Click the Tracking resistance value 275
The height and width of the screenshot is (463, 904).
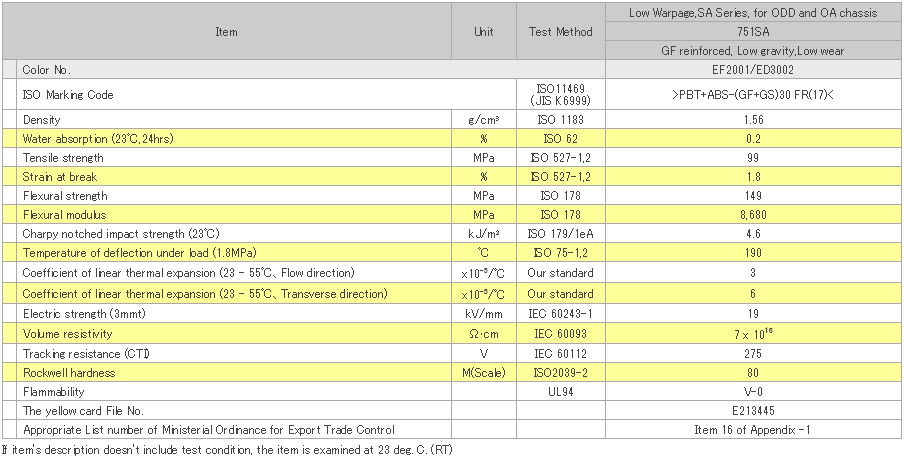753,353
